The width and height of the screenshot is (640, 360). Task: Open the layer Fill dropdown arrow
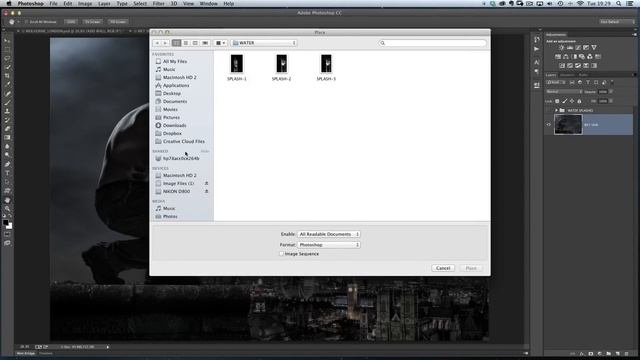coord(611,101)
